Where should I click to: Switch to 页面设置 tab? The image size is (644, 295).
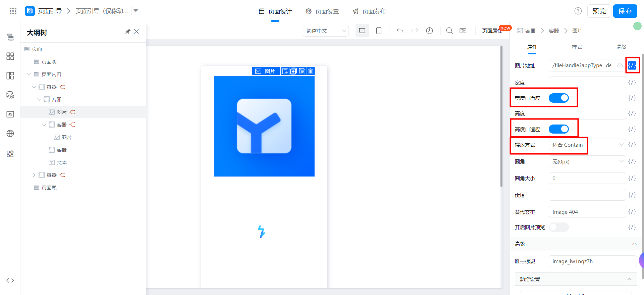point(322,11)
